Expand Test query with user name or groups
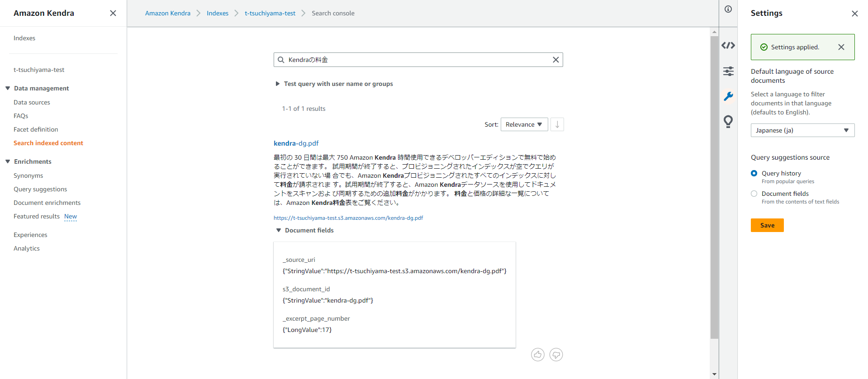Viewport: 868px width, 379px height. point(334,84)
